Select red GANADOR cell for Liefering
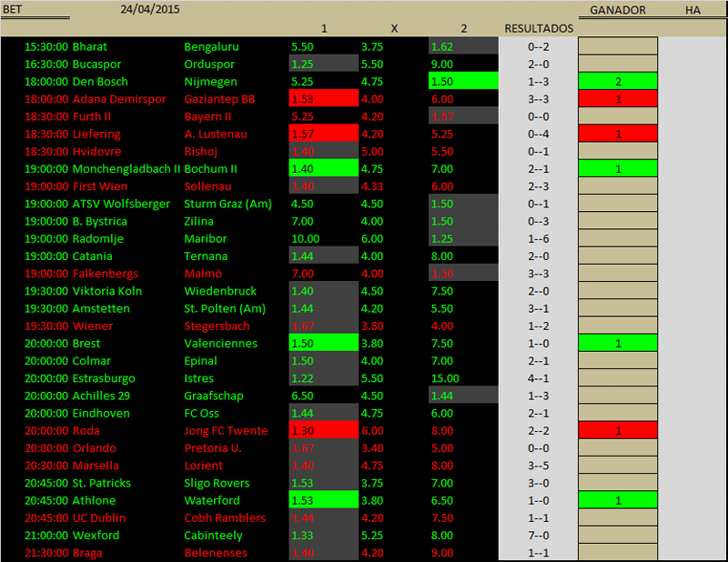The width and height of the screenshot is (728, 562). click(618, 134)
